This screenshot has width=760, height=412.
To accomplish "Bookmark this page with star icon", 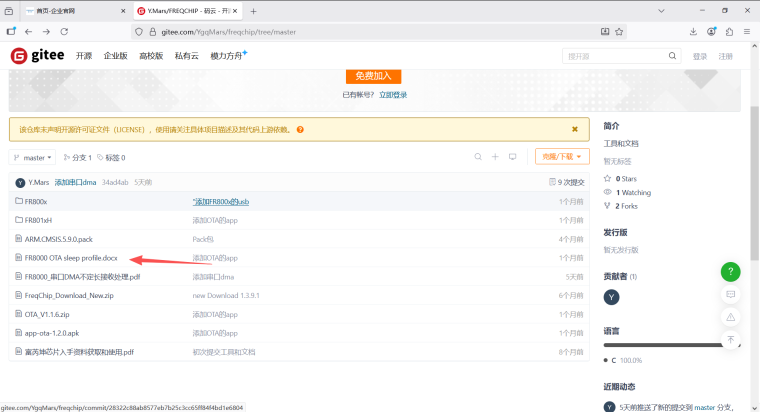I will click(621, 32).
